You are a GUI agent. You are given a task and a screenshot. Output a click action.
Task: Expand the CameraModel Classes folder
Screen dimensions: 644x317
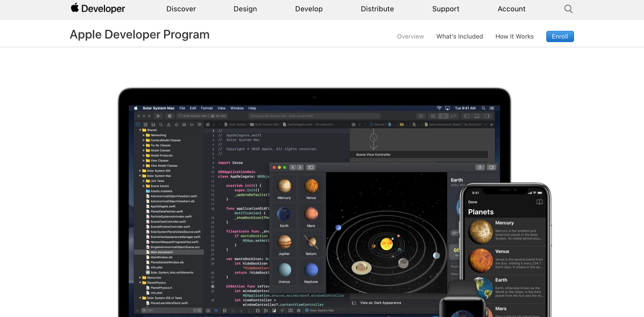(144, 140)
